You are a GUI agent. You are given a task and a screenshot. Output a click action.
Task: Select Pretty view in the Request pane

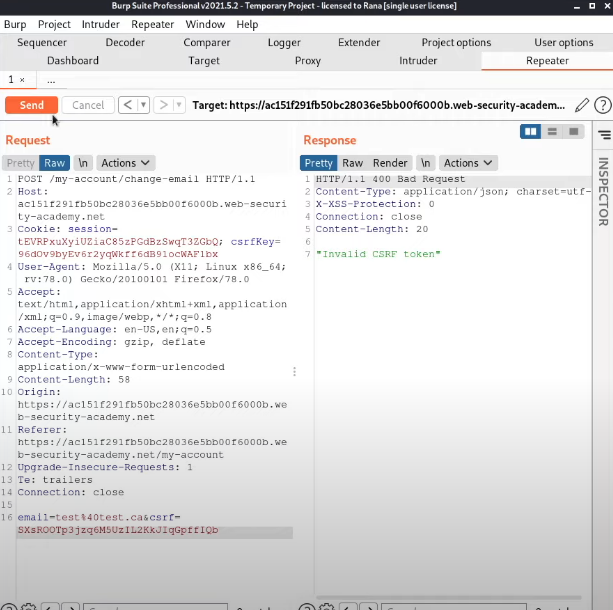pos(21,163)
